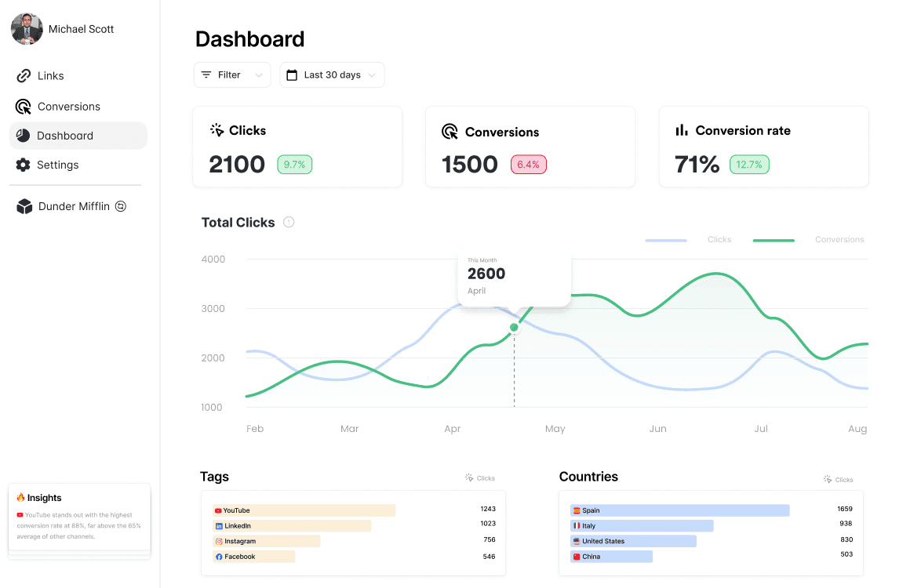Select the YouTube tag bar
Viewport: 910px width, 588px height.
coord(304,510)
